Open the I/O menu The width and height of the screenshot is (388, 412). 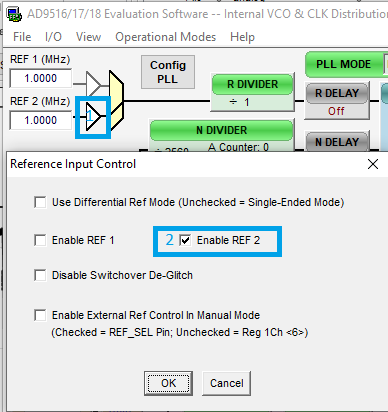(x=53, y=37)
